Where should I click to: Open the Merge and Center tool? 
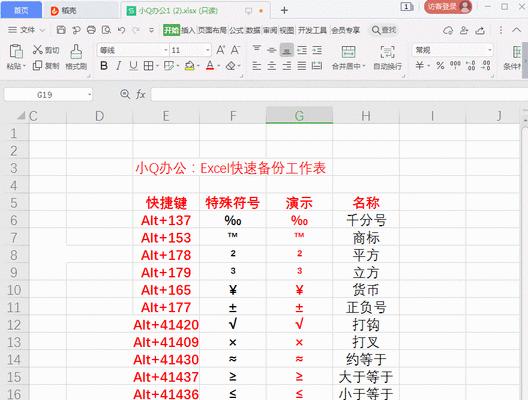click(348, 57)
